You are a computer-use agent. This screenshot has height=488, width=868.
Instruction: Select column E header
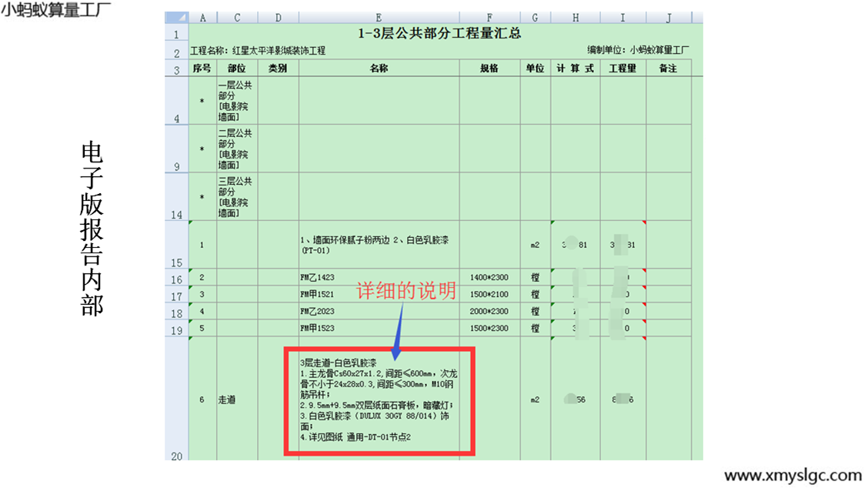tap(379, 18)
